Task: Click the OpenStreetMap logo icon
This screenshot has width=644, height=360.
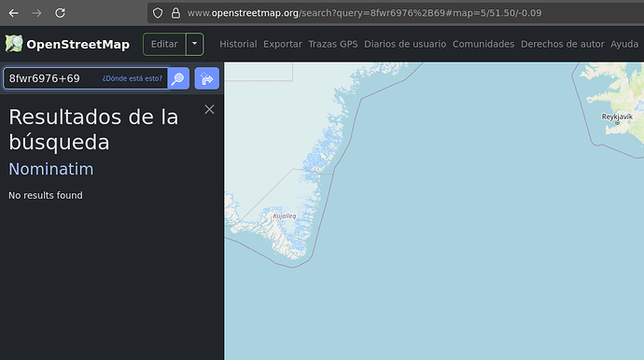Action: pyautogui.click(x=14, y=44)
